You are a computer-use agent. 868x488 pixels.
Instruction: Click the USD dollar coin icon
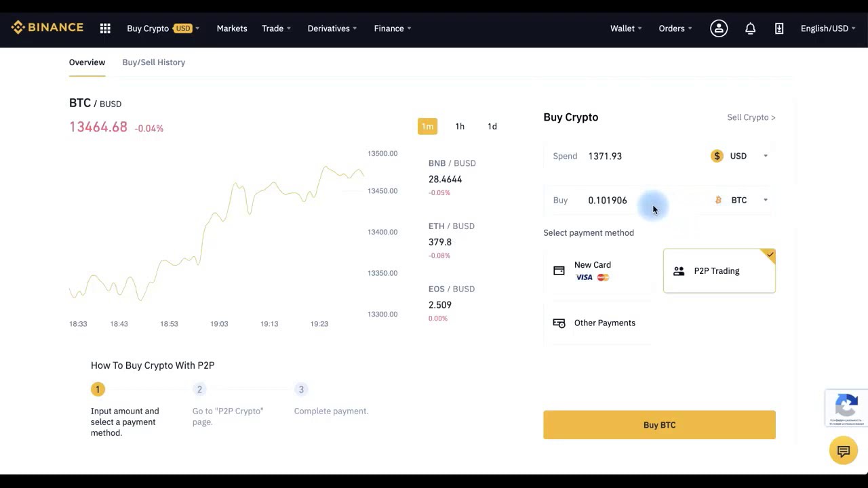(x=717, y=156)
